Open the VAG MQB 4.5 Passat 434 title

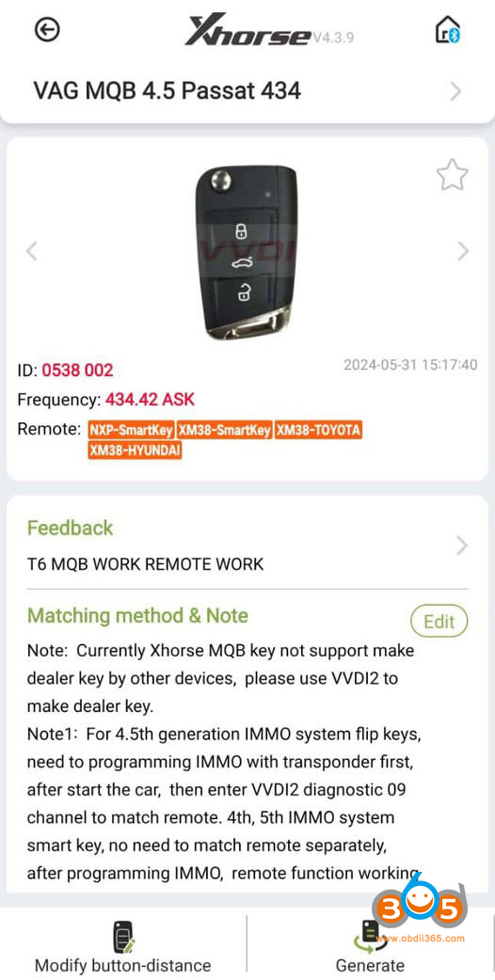click(167, 91)
